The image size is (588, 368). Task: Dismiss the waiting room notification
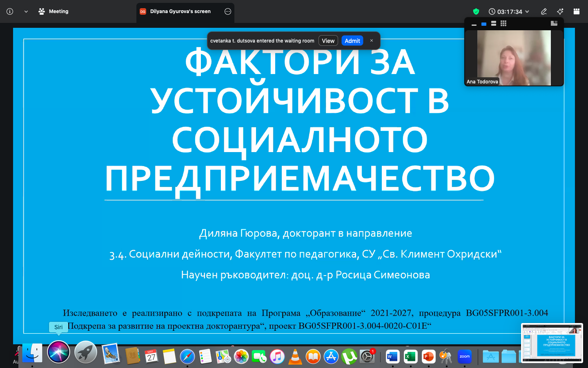(x=372, y=40)
